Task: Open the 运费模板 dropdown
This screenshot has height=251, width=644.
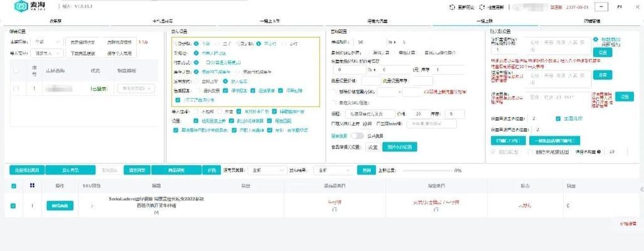Action: coord(47,41)
